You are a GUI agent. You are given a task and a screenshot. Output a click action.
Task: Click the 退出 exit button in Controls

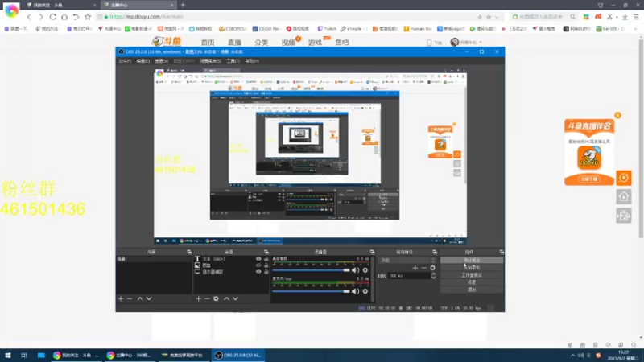point(472,290)
